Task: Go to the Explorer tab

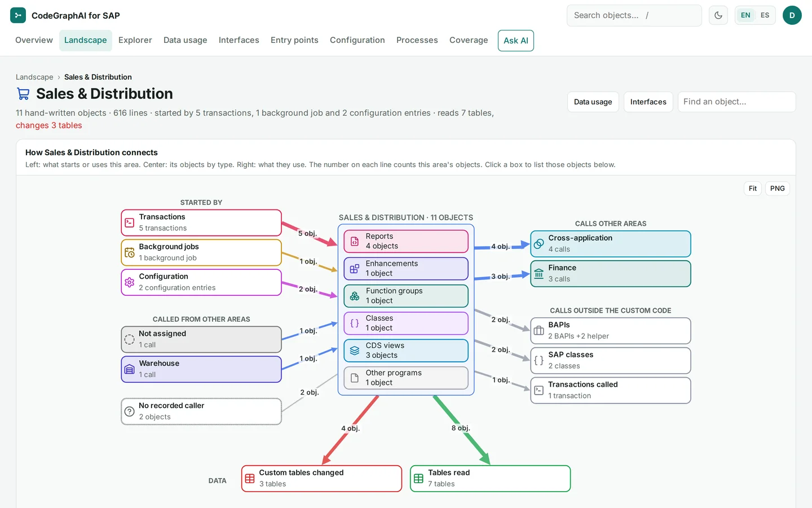Action: [135, 40]
